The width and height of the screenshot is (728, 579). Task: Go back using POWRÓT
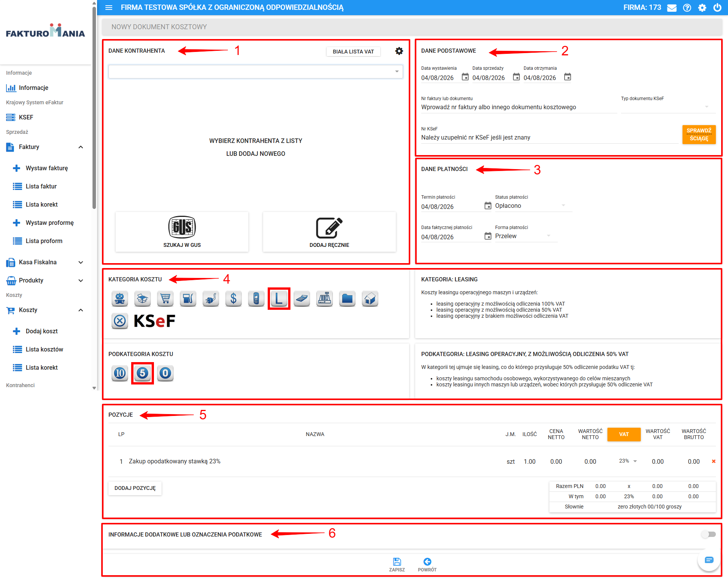(x=427, y=565)
